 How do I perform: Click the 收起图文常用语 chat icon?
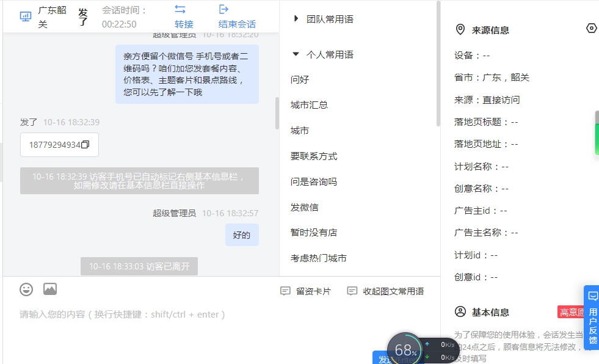click(352, 291)
